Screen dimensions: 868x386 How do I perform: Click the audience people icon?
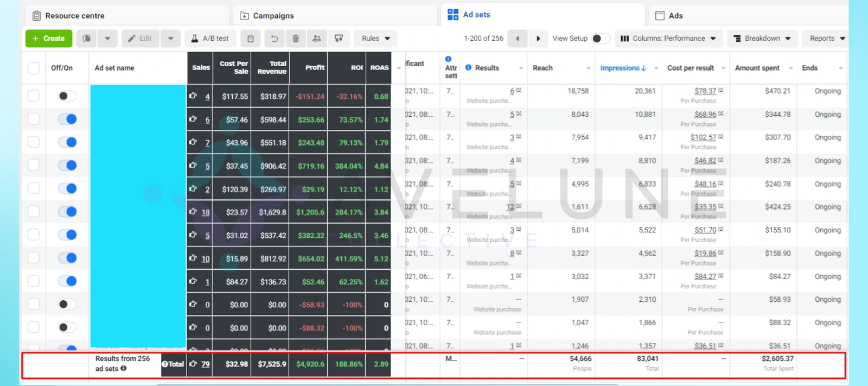pos(317,39)
